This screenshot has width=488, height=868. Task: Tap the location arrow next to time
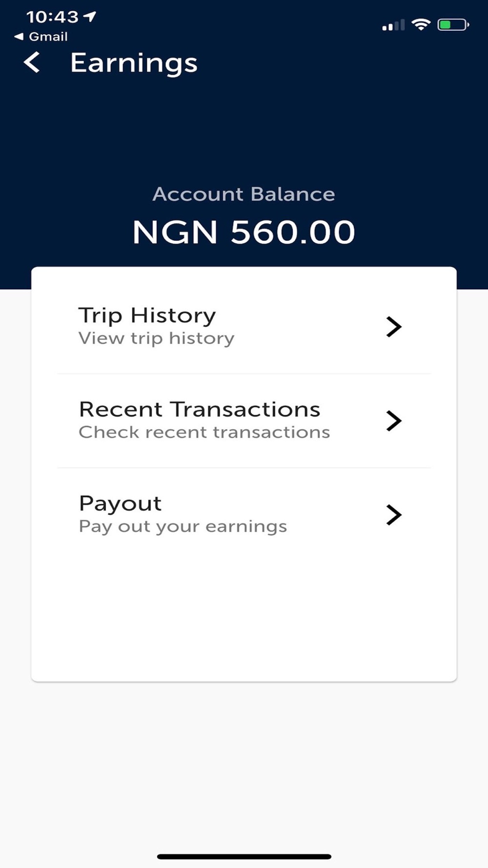(90, 17)
